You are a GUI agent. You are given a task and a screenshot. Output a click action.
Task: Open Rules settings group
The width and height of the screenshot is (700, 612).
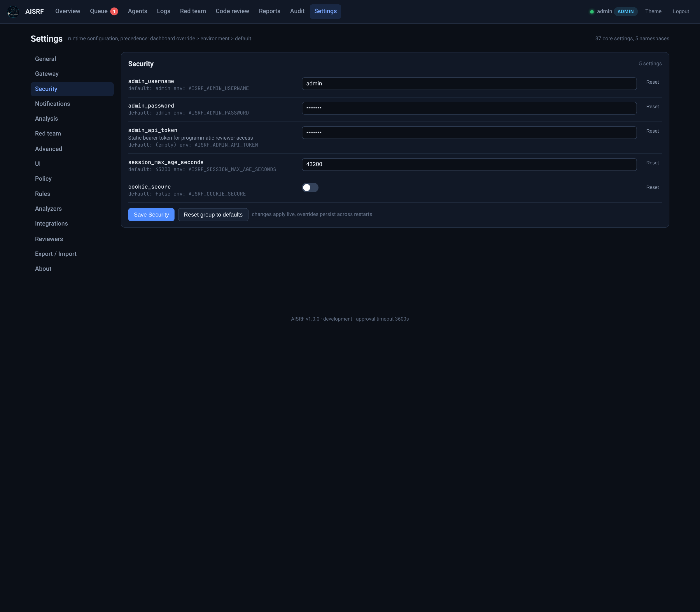click(x=72, y=194)
